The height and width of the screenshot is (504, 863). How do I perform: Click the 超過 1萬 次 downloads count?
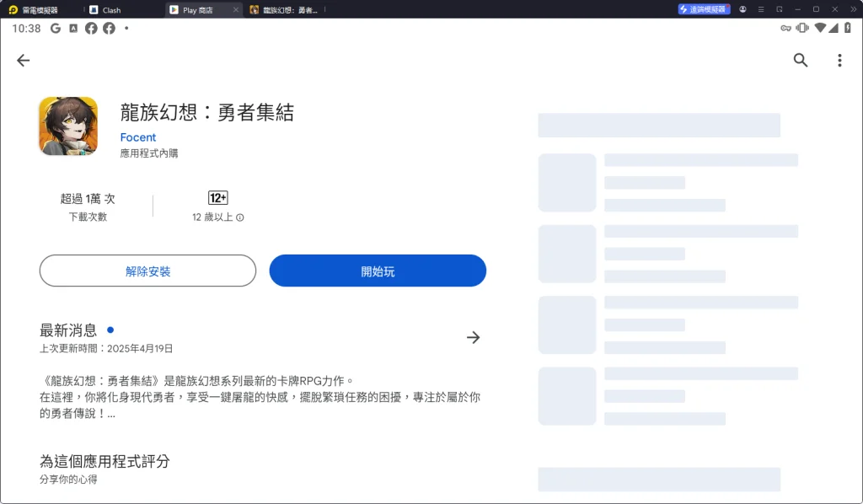click(x=88, y=199)
